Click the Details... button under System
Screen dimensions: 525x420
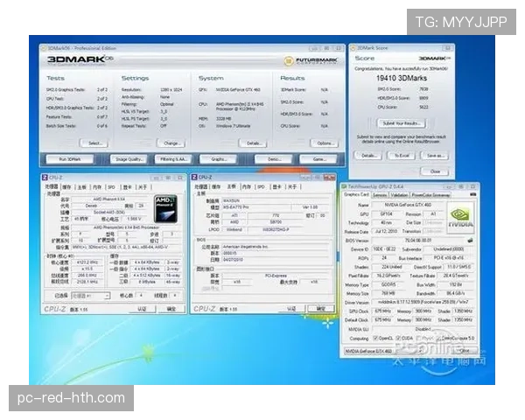(x=253, y=143)
